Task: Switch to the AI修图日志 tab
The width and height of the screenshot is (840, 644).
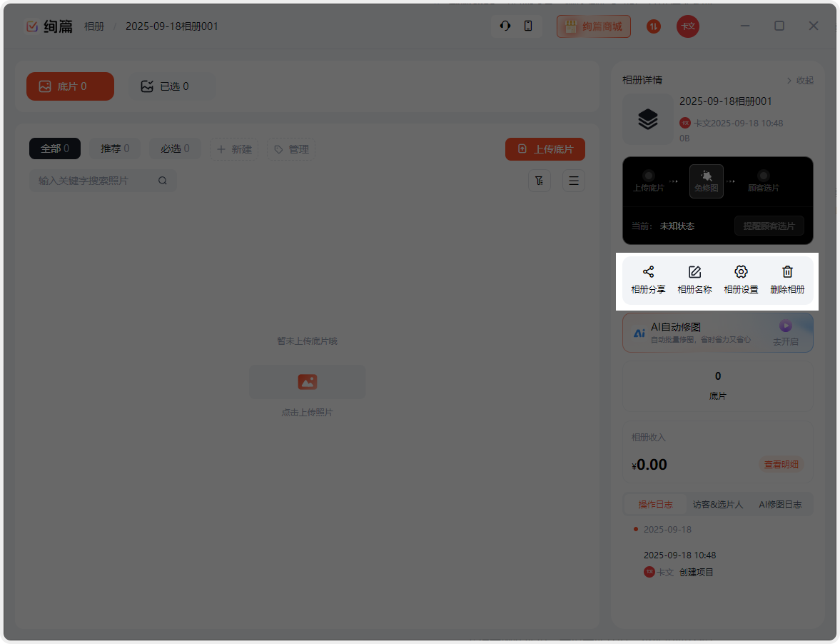Action: click(x=780, y=504)
